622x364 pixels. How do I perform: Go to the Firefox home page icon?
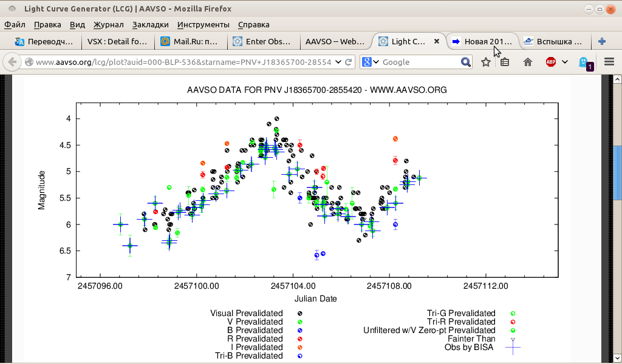(x=528, y=62)
